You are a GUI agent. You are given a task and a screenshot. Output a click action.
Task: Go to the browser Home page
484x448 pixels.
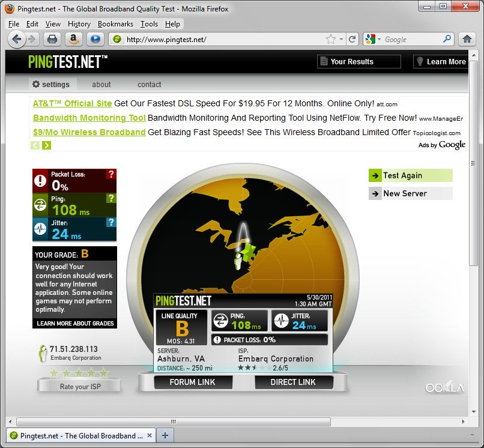467,39
